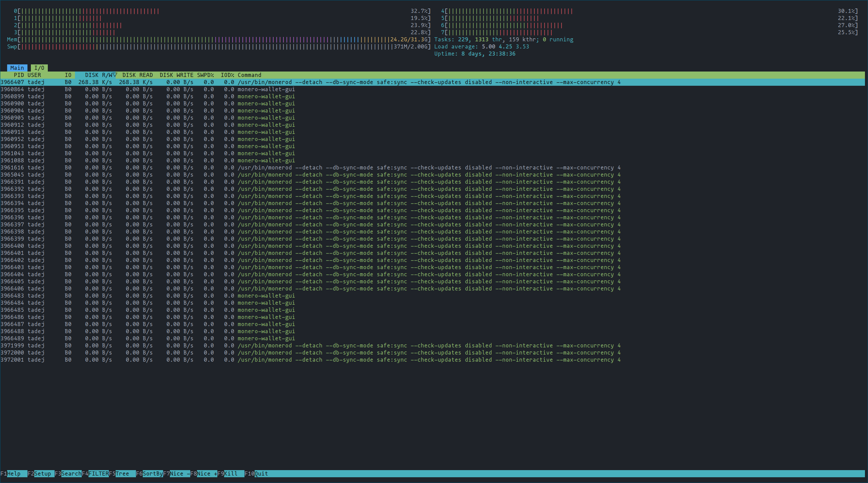This screenshot has height=483, width=868.
Task: Sort by the USER column header
Action: point(34,75)
